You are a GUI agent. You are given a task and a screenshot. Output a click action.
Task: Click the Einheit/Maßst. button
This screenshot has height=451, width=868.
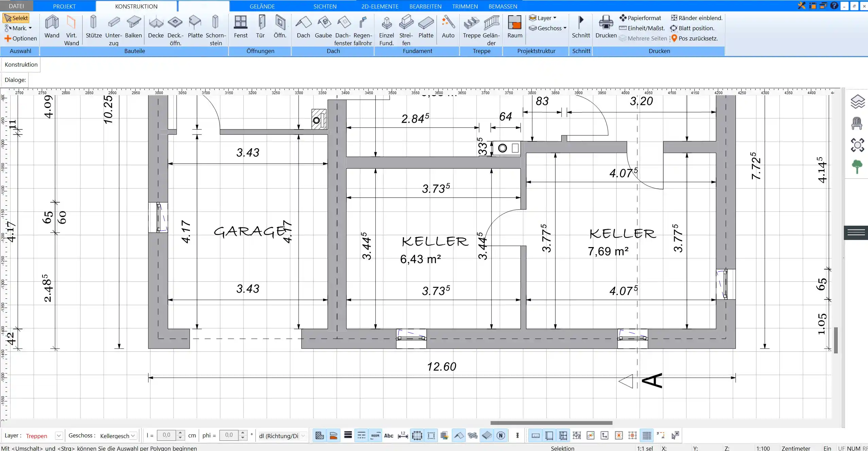642,28
